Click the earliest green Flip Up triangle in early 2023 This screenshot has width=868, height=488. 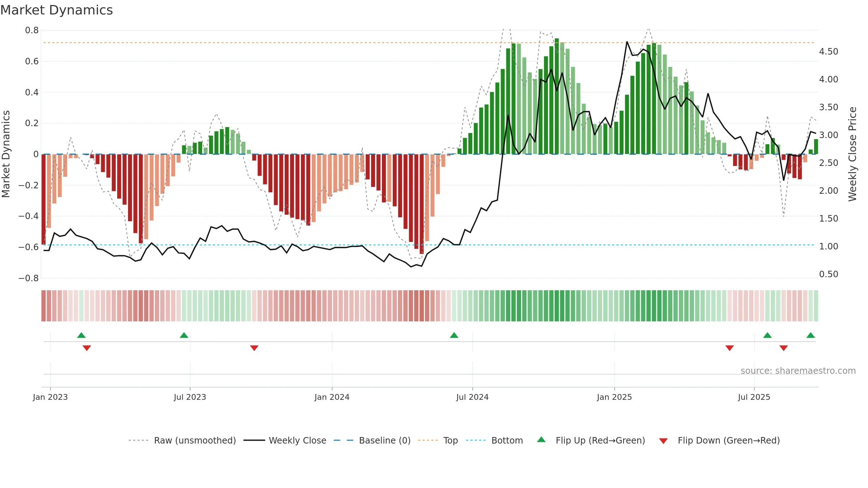[x=81, y=335]
